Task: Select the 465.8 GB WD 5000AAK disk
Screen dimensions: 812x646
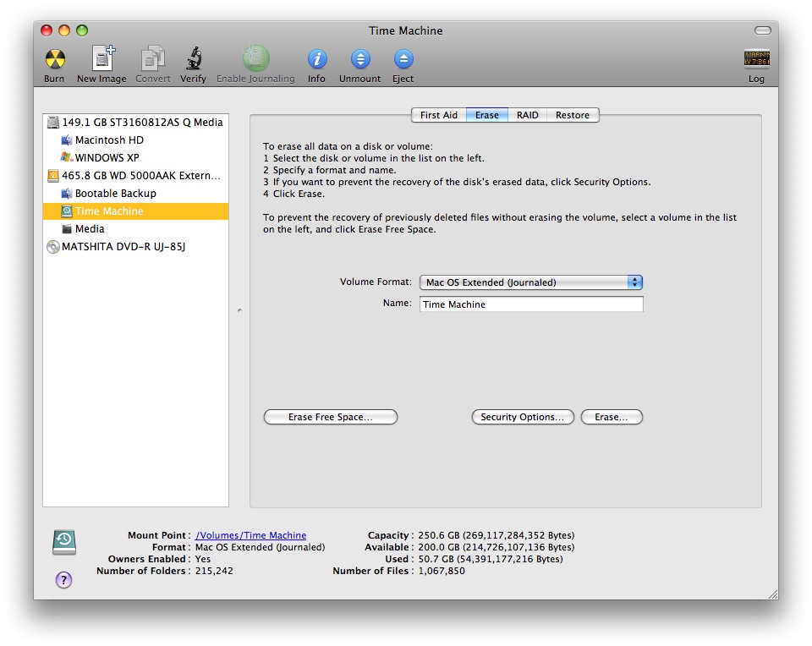Action: click(x=135, y=176)
